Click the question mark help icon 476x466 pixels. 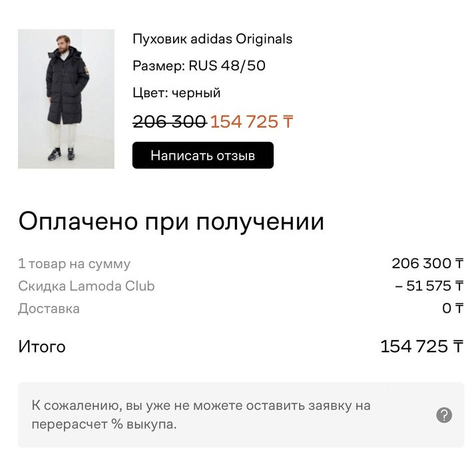444,415
